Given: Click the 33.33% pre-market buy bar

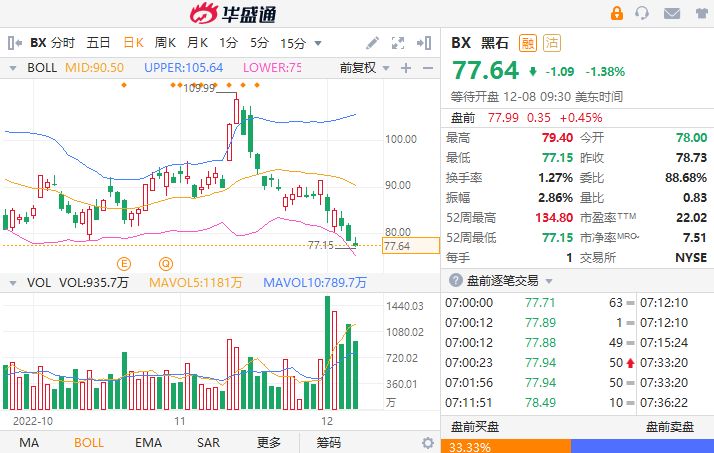Looking at the screenshot, I should [506, 446].
